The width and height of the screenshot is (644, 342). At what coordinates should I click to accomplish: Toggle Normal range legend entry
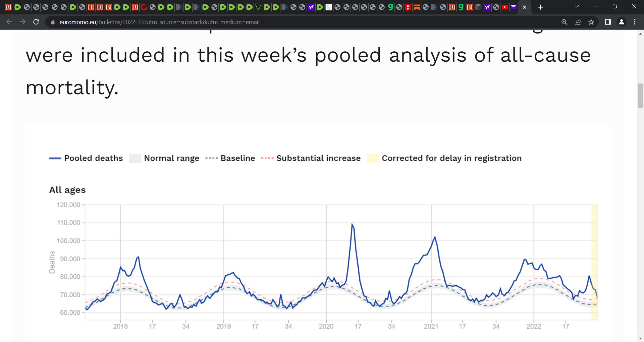(164, 158)
